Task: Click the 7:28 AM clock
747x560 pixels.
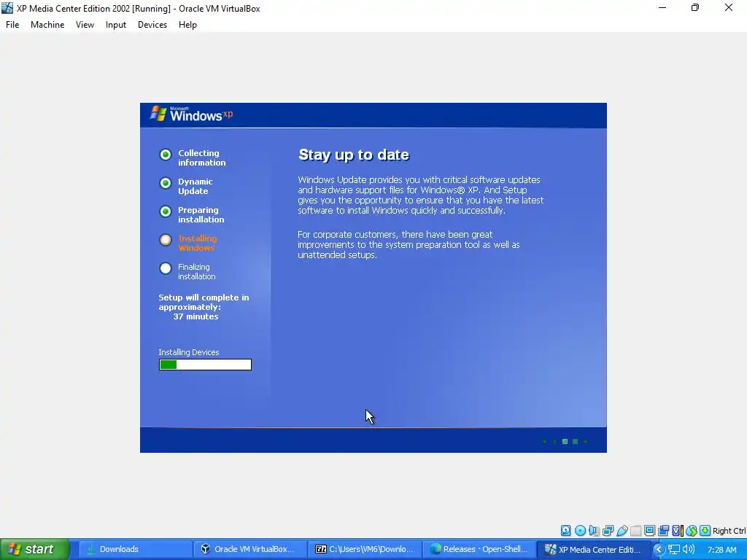Action: [x=722, y=550]
